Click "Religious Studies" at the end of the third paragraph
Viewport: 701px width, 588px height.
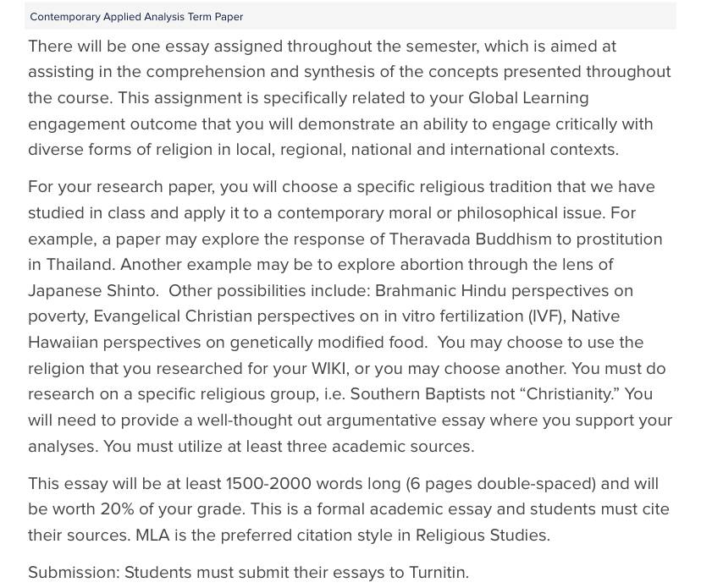pos(481,536)
